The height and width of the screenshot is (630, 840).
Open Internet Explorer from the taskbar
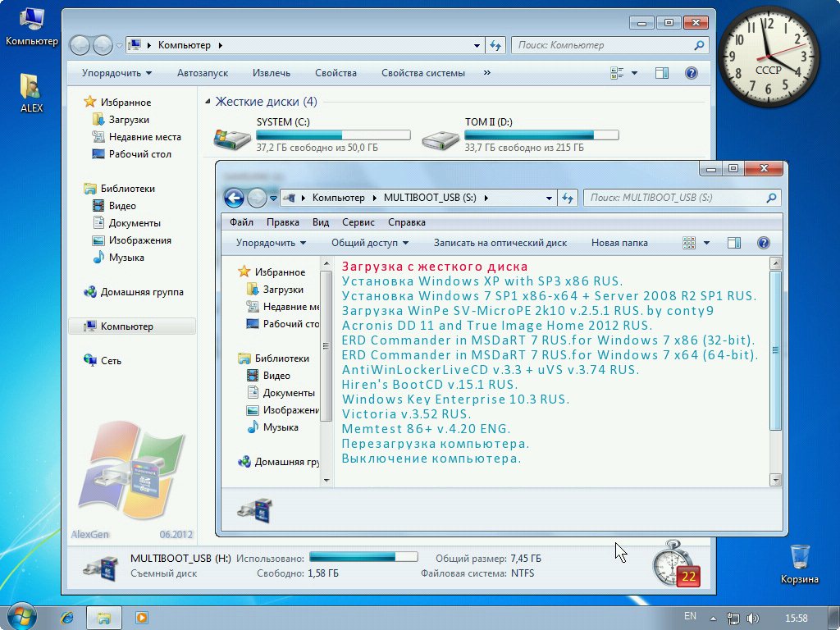click(67, 617)
